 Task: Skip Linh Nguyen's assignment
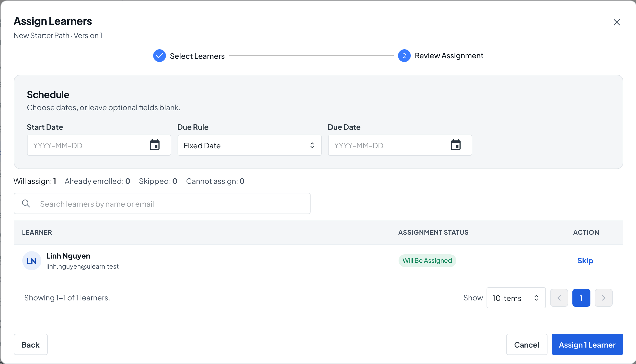(585, 261)
